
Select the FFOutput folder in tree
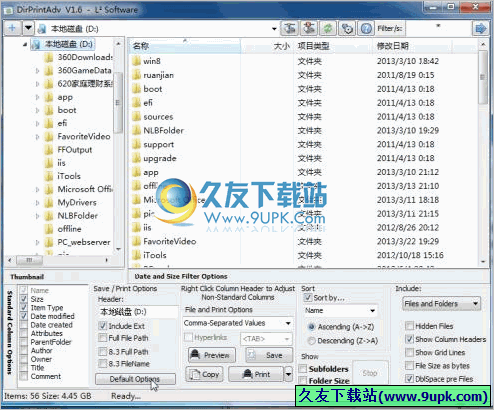[x=75, y=150]
